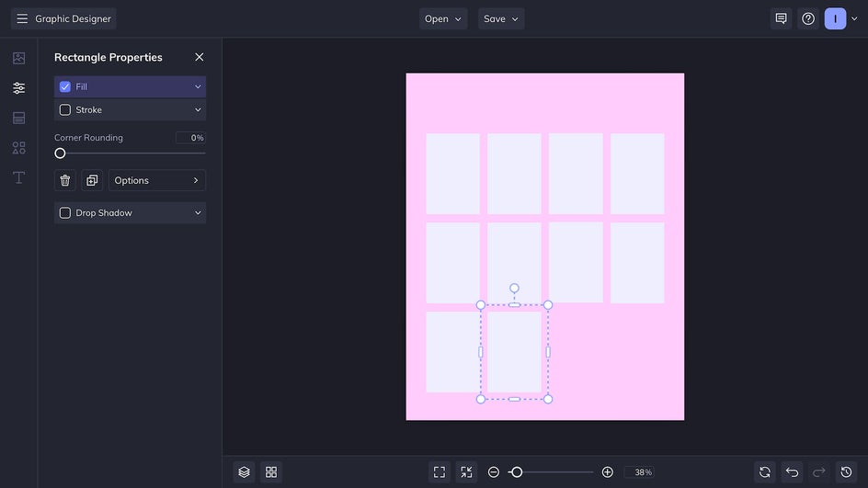
Task: Open the Templates sidebar icon
Action: tap(18, 118)
